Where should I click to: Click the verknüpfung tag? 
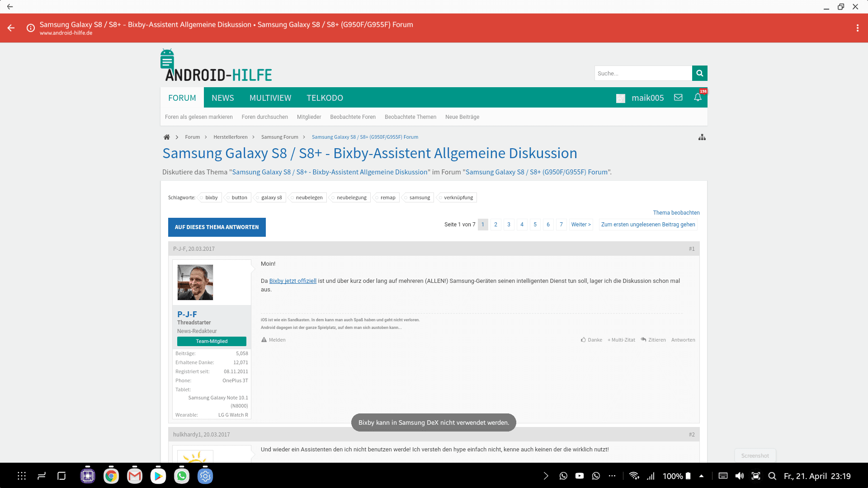click(458, 197)
